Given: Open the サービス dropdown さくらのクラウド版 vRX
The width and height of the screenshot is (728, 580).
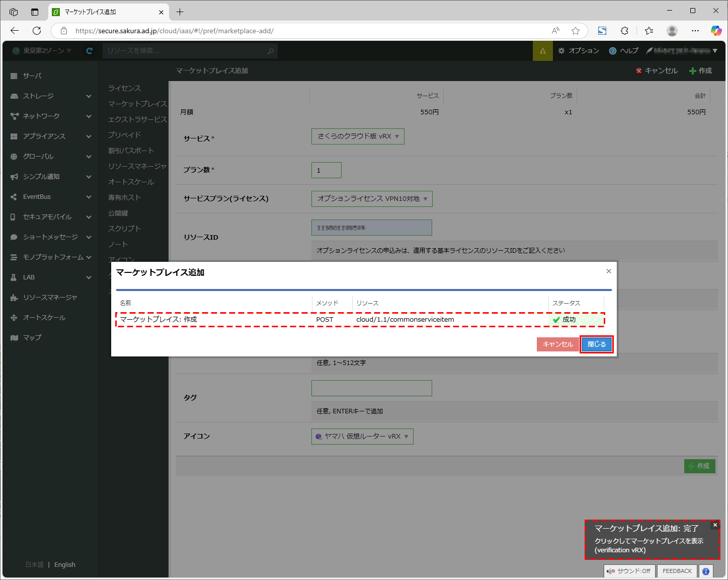Looking at the screenshot, I should [x=358, y=136].
